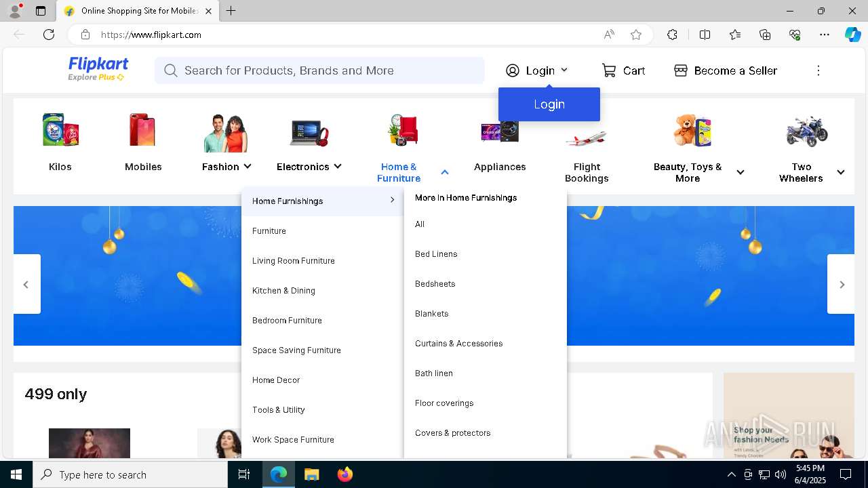Expand the Fashion category chevron

tap(248, 166)
